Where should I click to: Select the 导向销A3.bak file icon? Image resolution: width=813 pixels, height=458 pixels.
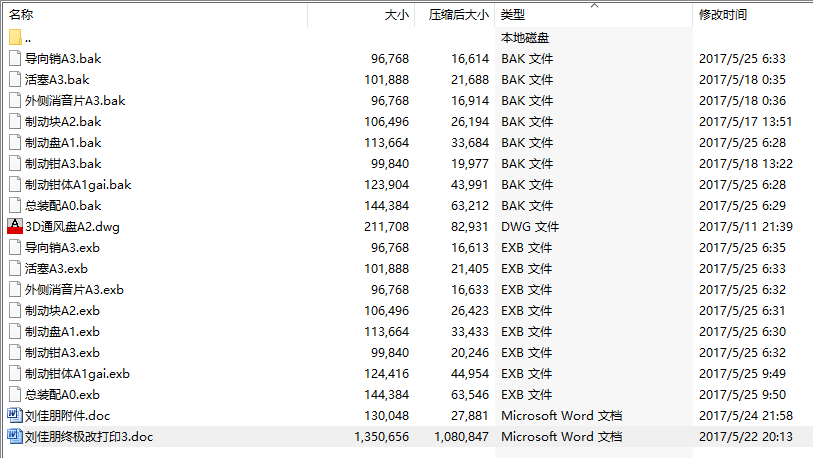[x=15, y=59]
